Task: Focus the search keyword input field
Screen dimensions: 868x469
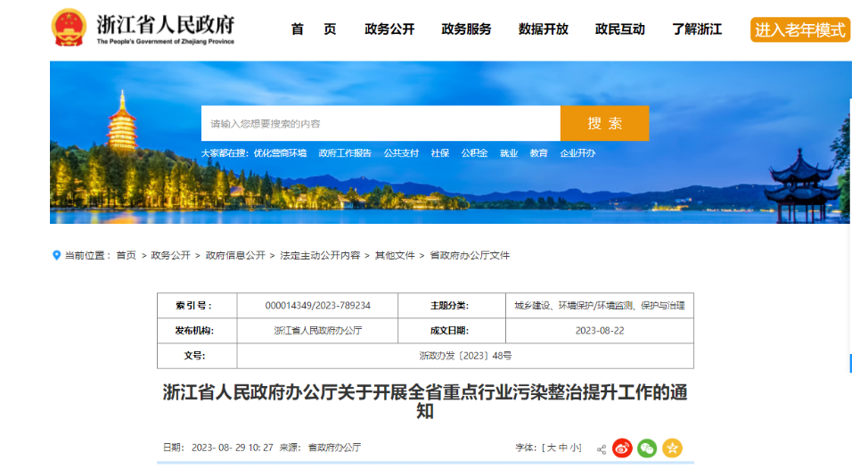Action: [381, 123]
